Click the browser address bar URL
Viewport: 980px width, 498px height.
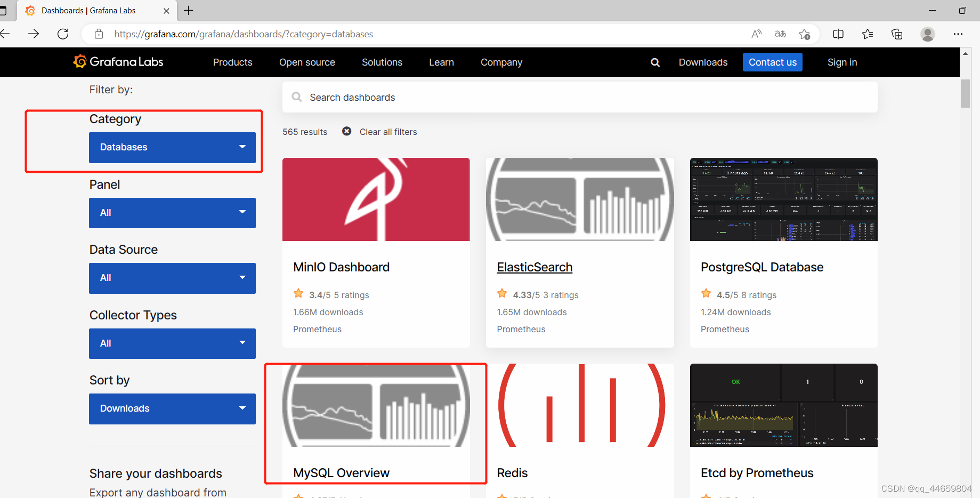pyautogui.click(x=244, y=34)
